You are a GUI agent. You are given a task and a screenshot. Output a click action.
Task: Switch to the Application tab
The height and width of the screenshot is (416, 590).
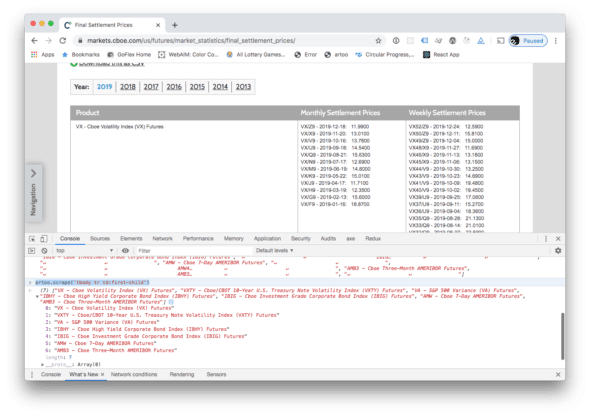[268, 239]
